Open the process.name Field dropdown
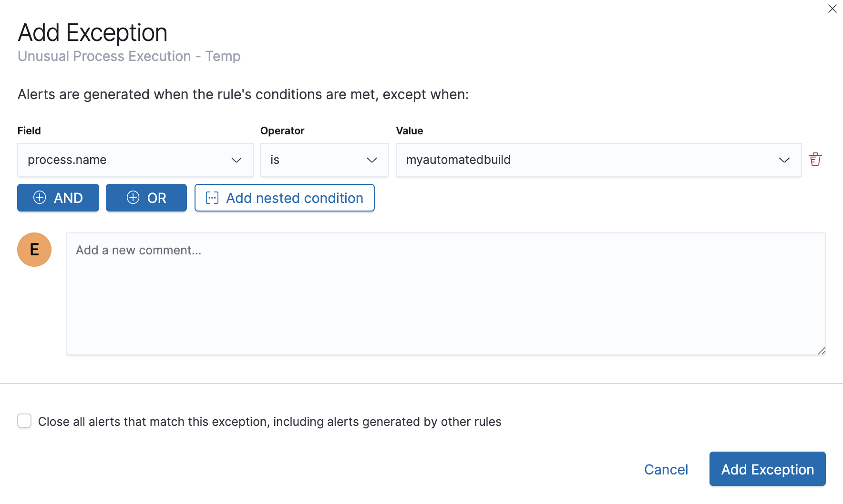Viewport: 843px width, 504px height. (135, 160)
